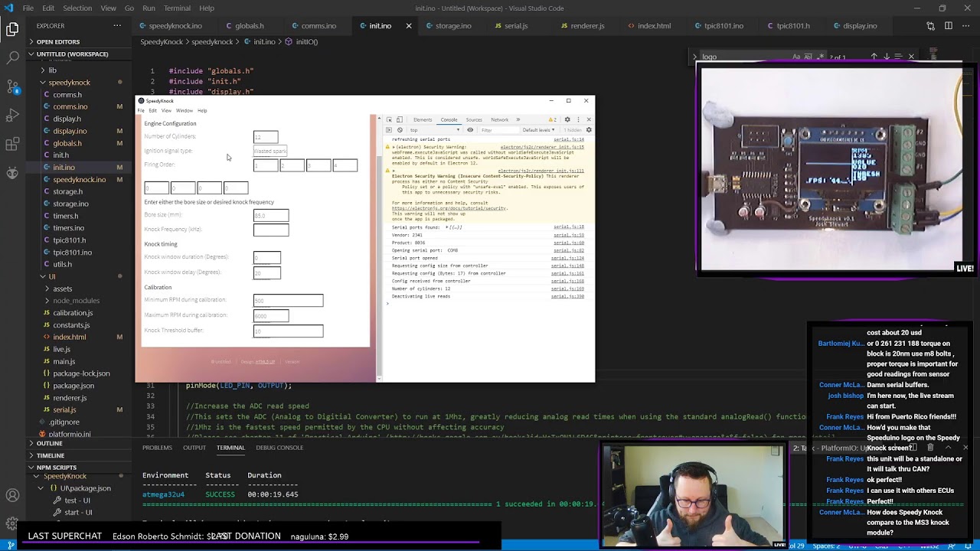Open editor more actions menu

(965, 26)
